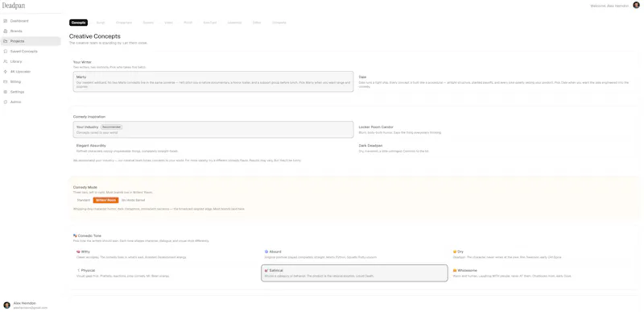Pick the Dry comedic tone
This screenshot has width=644, height=312.
tap(543, 254)
